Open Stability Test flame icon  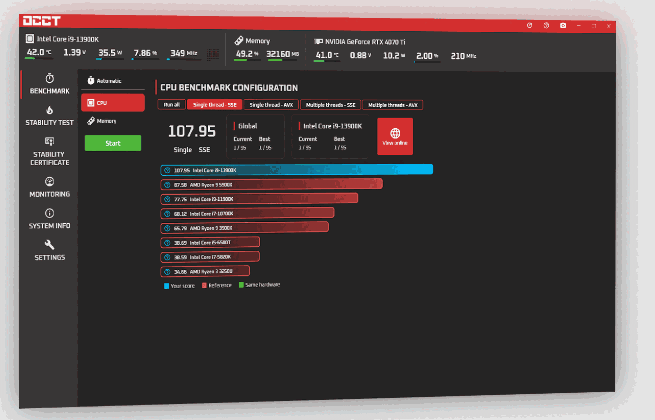point(49,110)
